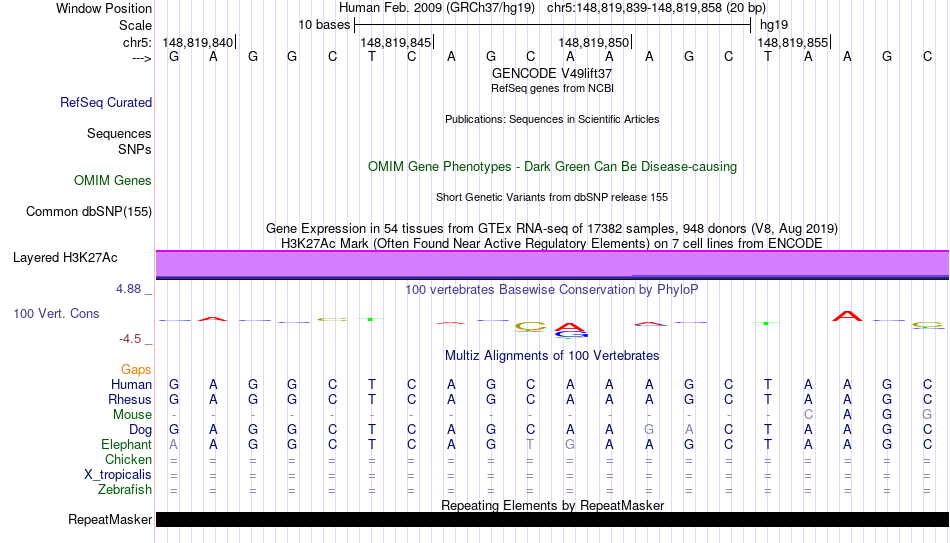This screenshot has width=950, height=543.
Task: Click the Gaps row label
Action: coord(136,369)
